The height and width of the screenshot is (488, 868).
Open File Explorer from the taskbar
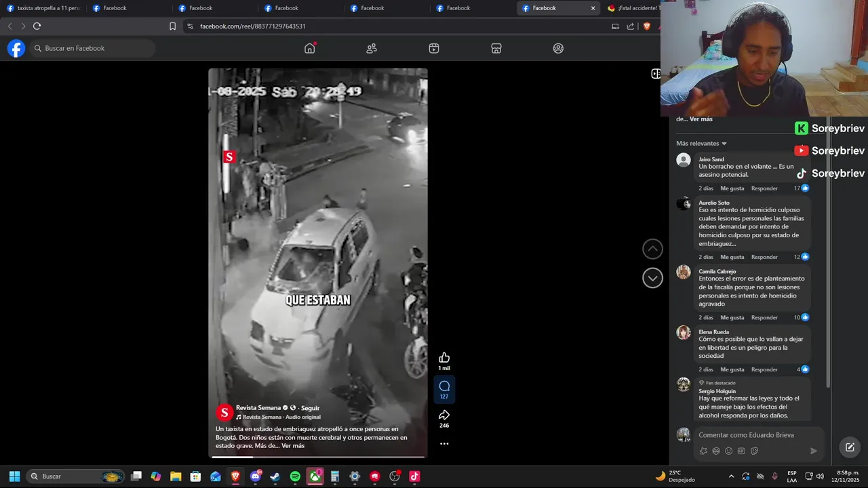point(176,476)
